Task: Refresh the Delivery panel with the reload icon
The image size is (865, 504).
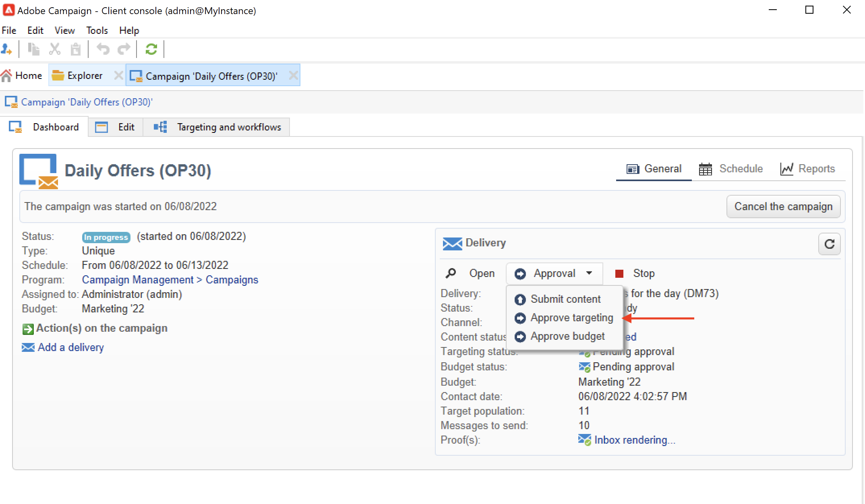Action: pyautogui.click(x=829, y=244)
